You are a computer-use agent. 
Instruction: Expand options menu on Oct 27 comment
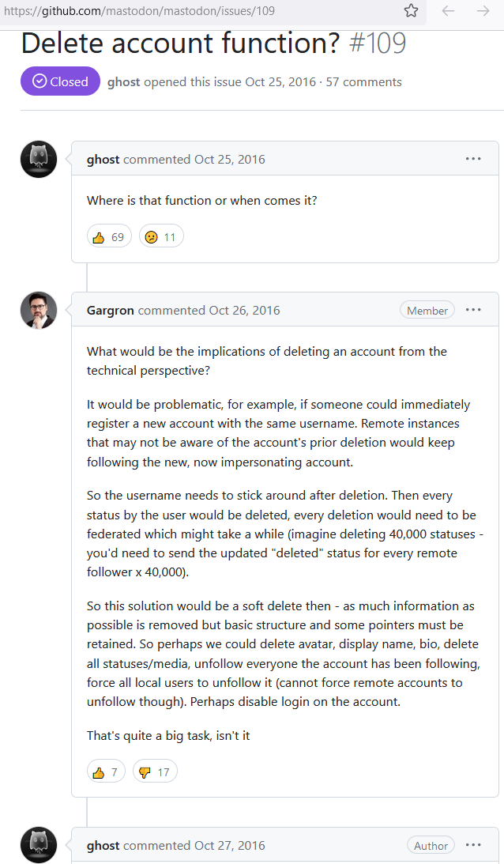473,845
